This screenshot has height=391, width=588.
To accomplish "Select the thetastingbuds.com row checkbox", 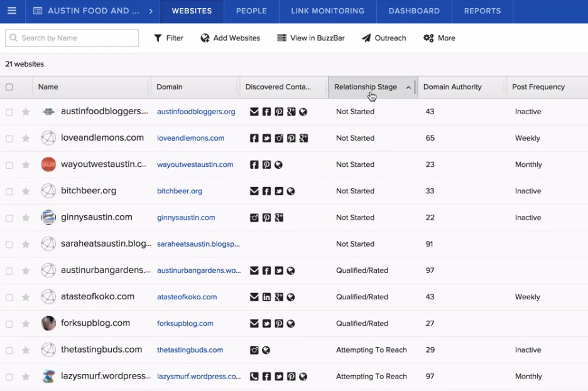I will tap(9, 351).
